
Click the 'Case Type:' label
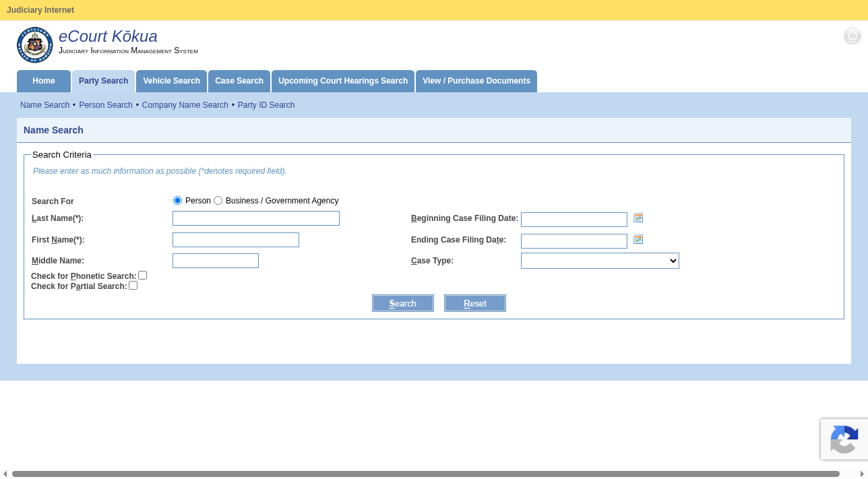[x=432, y=261]
